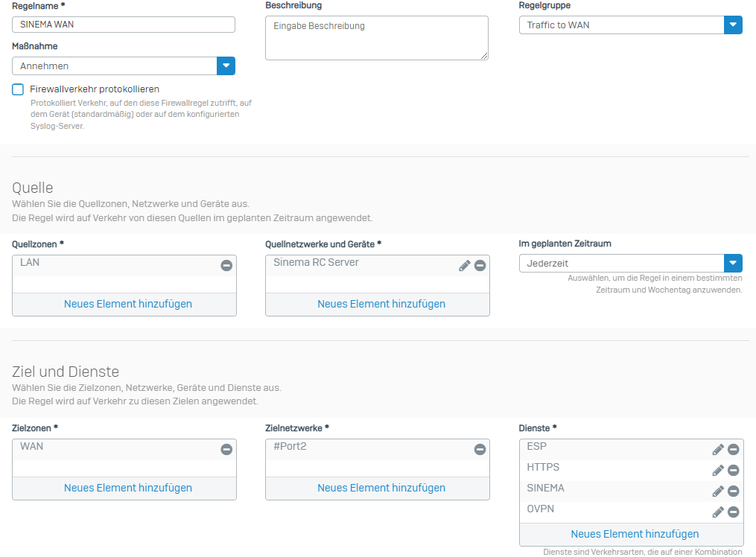Enable Firewallverkehr protokollieren checkbox
Image resolution: width=756 pixels, height=557 pixels.
18,89
